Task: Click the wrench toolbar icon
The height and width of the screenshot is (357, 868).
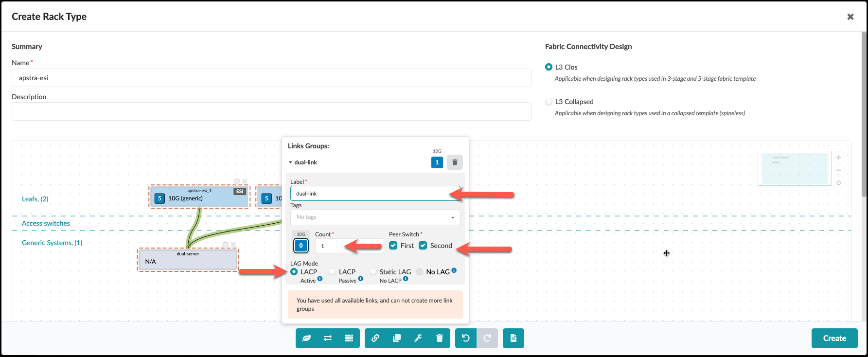Action: (x=418, y=338)
